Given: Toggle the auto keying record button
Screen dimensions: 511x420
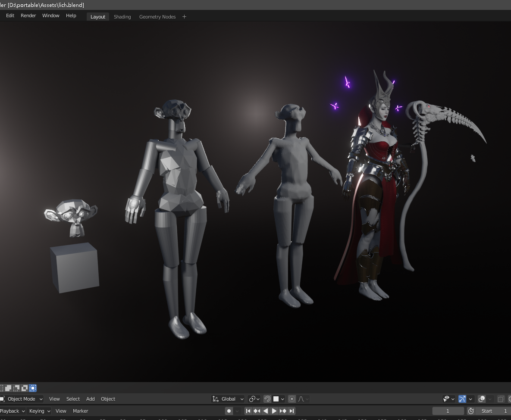Looking at the screenshot, I should click(229, 411).
